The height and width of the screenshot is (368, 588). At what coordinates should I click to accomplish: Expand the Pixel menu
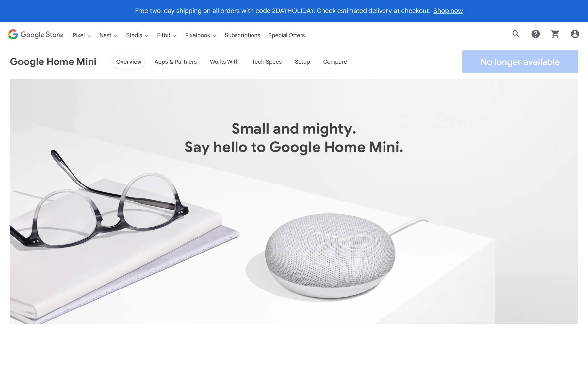82,35
